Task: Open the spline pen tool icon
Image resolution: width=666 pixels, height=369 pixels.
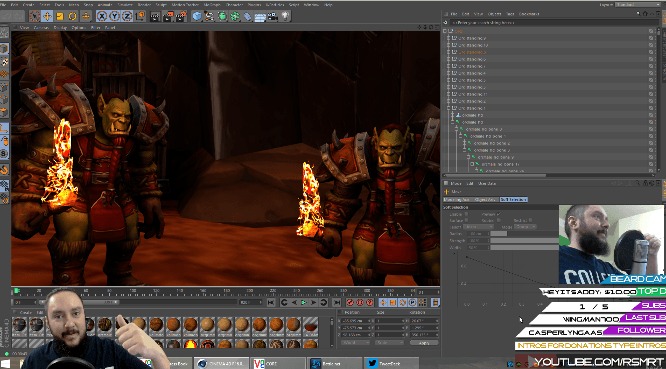Action: [x=209, y=17]
